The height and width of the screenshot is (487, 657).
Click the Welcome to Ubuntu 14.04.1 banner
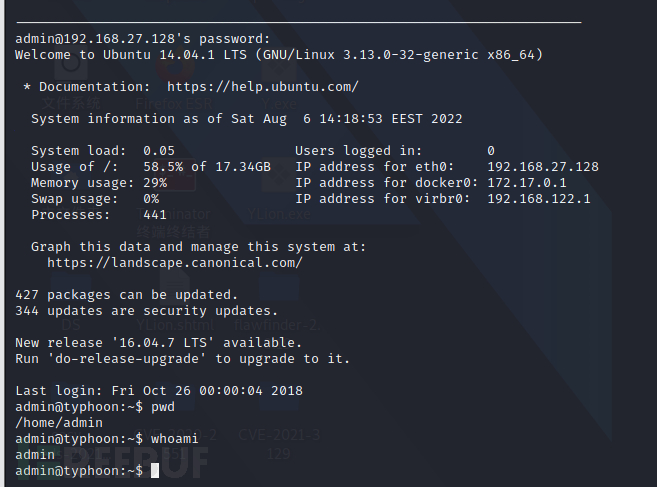(x=279, y=55)
